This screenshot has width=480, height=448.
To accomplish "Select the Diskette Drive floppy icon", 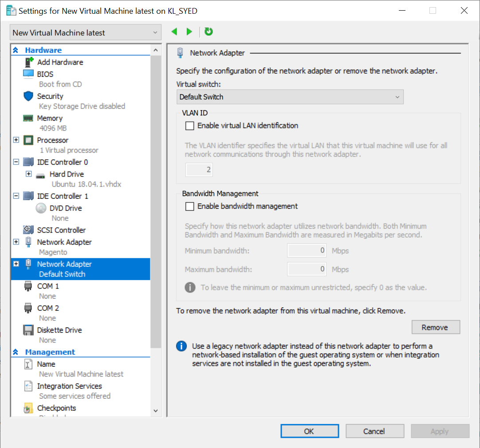I will tap(28, 330).
